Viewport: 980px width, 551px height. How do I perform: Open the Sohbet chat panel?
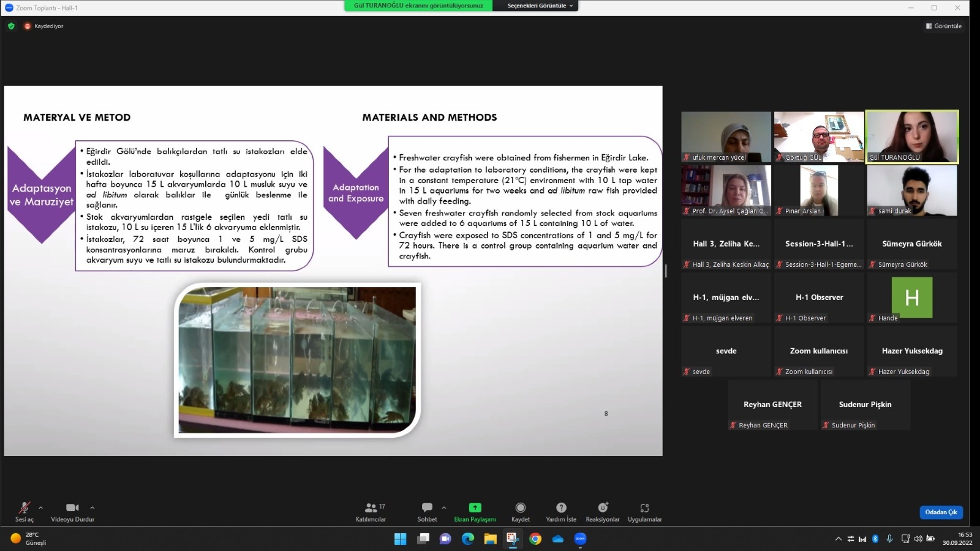[x=427, y=512]
